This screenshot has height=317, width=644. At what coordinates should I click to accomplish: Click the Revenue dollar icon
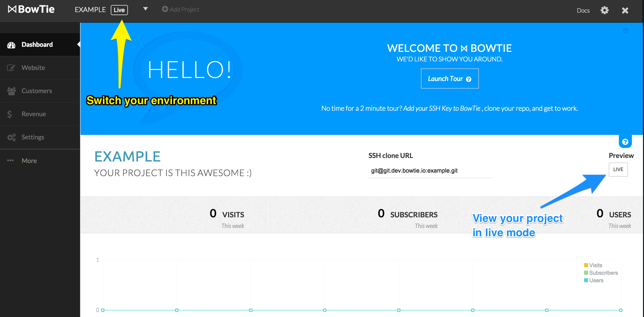(10, 114)
